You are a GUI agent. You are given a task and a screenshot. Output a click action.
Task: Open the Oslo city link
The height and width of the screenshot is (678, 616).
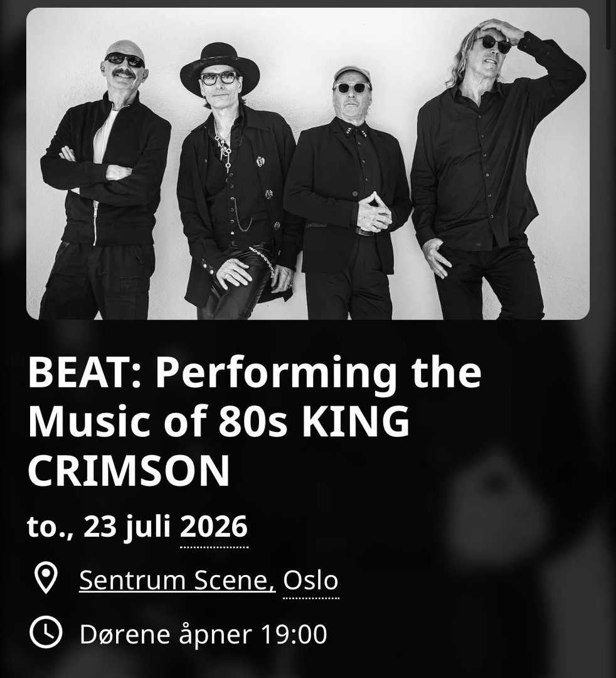point(311,580)
